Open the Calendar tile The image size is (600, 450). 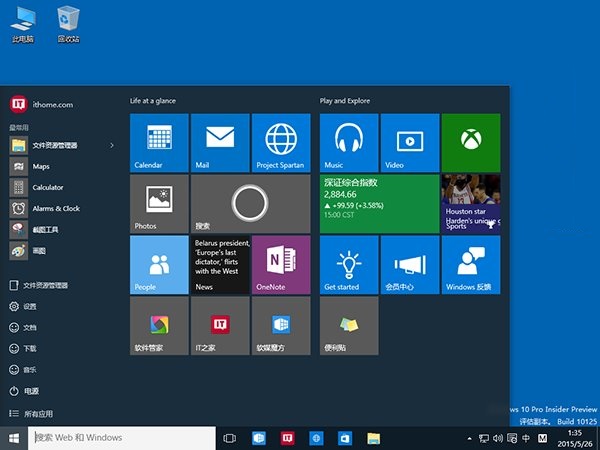(159, 142)
